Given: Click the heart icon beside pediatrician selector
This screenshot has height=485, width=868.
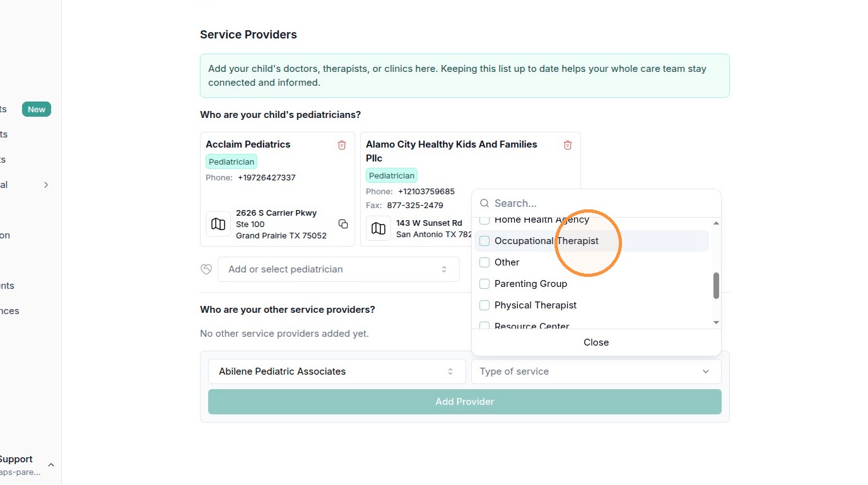Looking at the screenshot, I should pyautogui.click(x=206, y=269).
